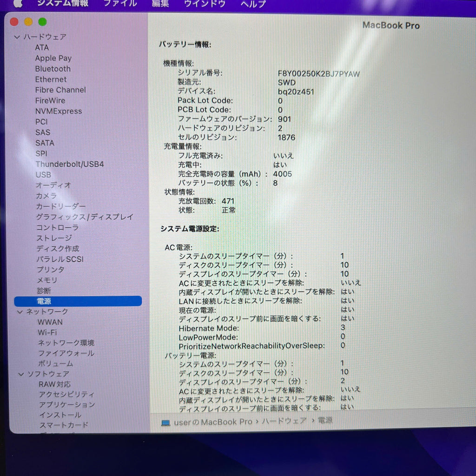Click the full charge capacity value 4005

[x=282, y=174]
